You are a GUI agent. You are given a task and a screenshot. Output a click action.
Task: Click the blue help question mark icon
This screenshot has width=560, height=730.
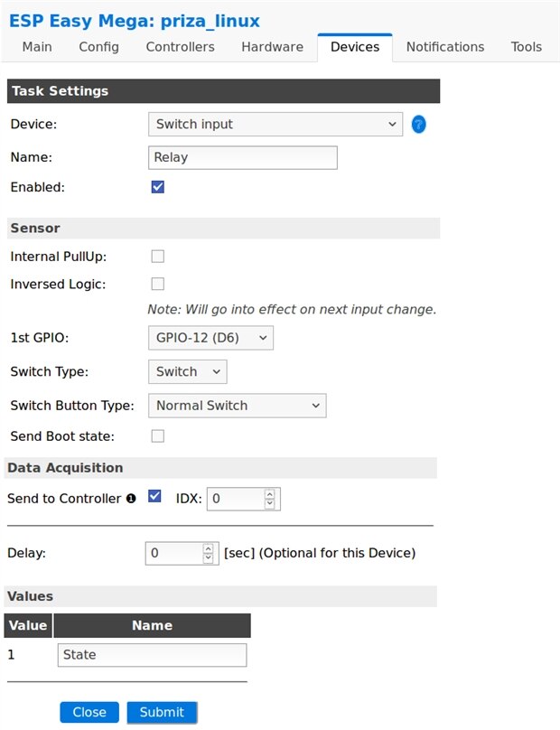(418, 125)
